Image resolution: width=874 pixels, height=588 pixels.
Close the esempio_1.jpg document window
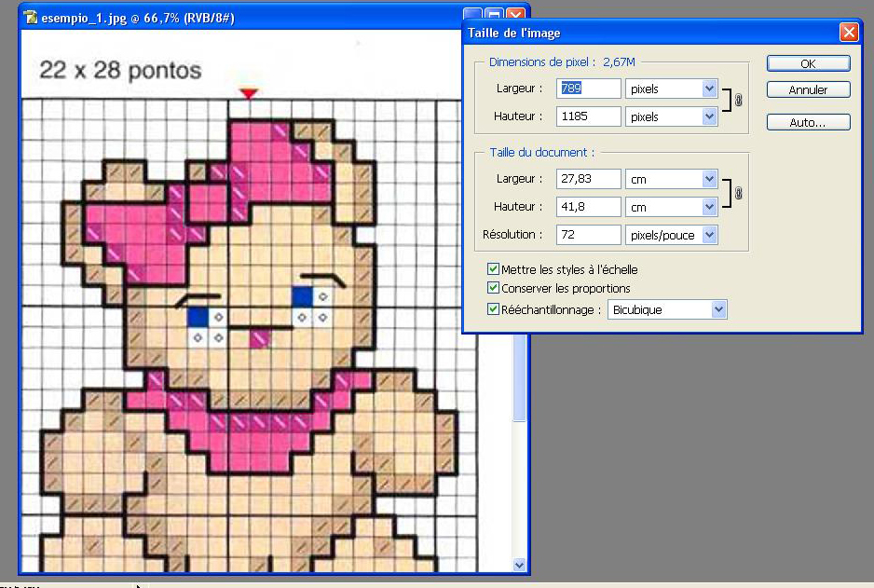tap(514, 17)
